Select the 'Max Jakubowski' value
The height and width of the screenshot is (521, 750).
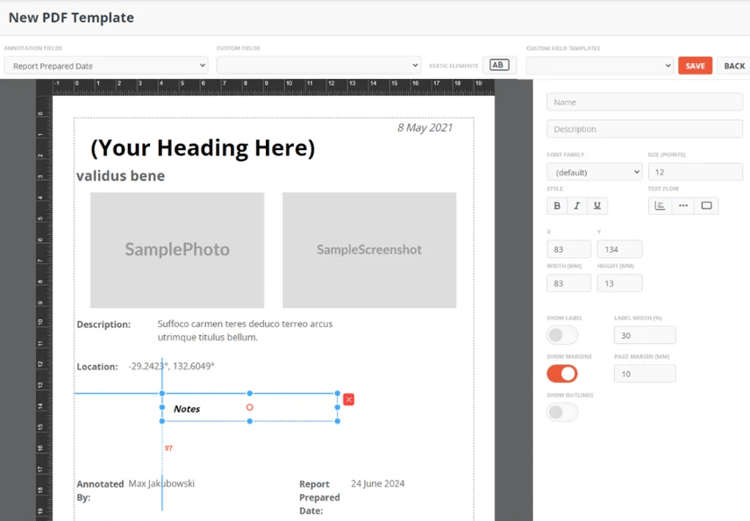pyautogui.click(x=161, y=483)
